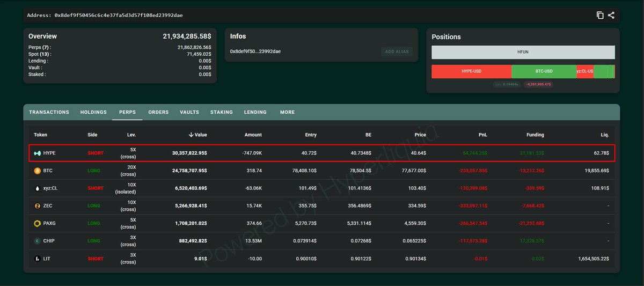The width and height of the screenshot is (644, 286).
Task: Click the xyz:CL SHORT side label
Action: 96,188
